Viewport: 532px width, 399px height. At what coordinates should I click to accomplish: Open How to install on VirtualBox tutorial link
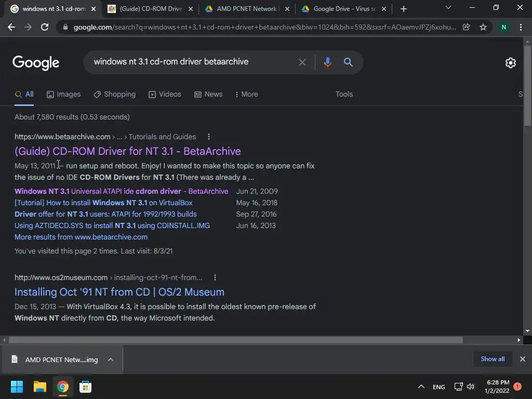[103, 203]
